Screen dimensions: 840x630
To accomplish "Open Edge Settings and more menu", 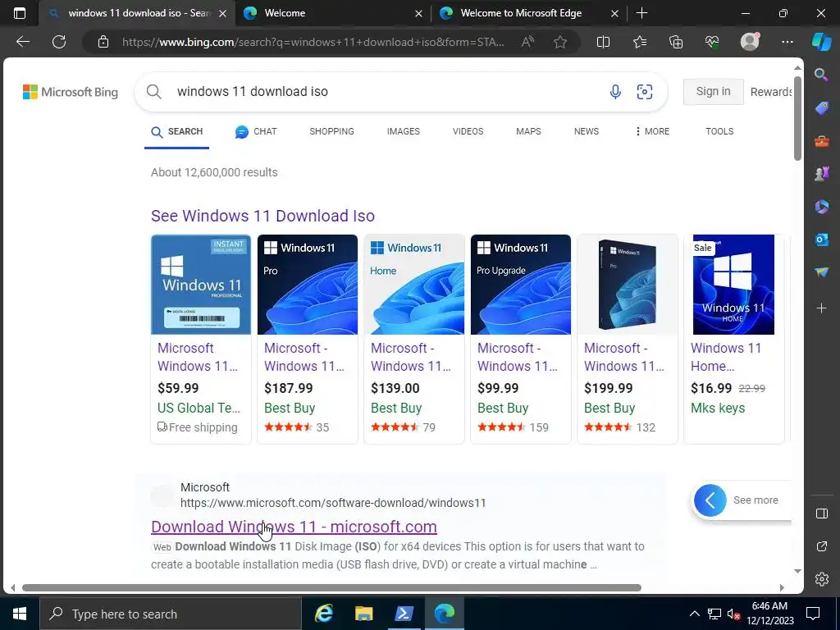I will click(x=787, y=42).
